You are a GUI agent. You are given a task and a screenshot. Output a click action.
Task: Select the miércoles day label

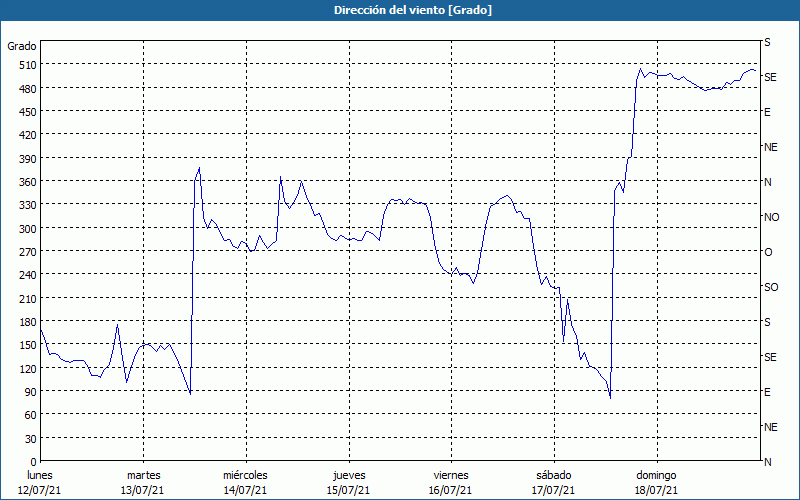click(x=245, y=476)
